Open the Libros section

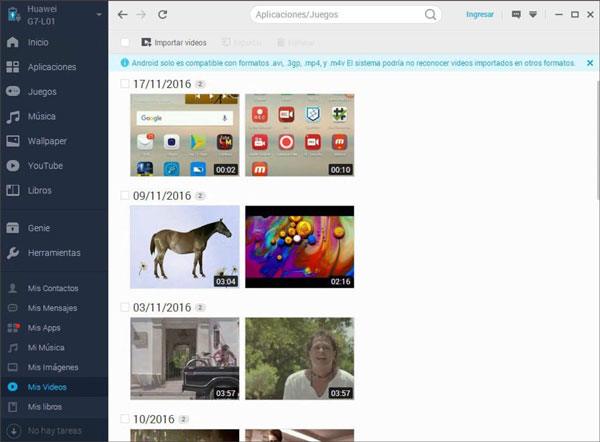(29, 190)
